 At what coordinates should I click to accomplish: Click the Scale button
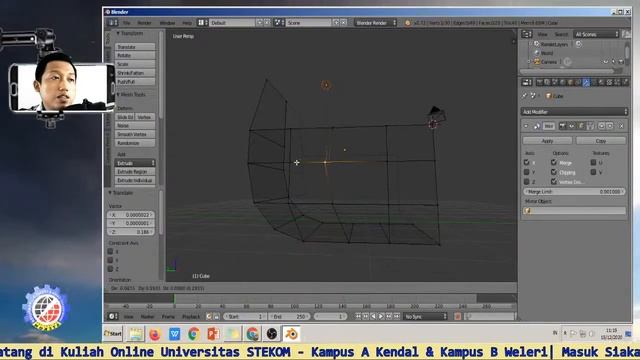[x=135, y=64]
